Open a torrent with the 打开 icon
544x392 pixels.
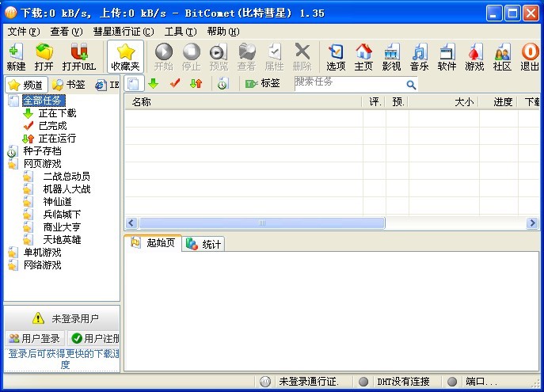[44, 57]
